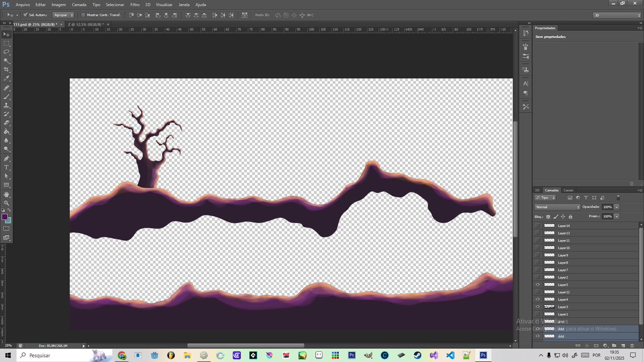Open Properties panel flyout menu
The width and height of the screenshot is (644, 362).
(x=639, y=28)
